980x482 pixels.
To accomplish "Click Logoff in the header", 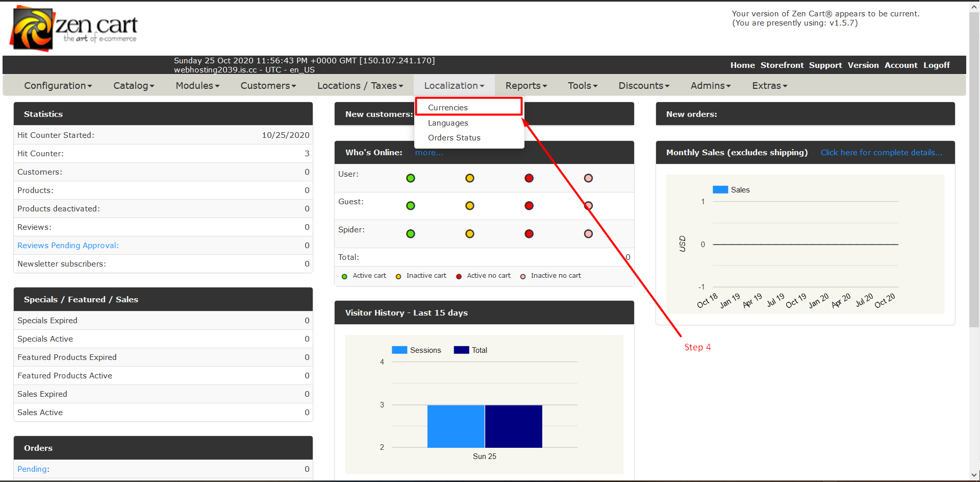I will pyautogui.click(x=936, y=65).
